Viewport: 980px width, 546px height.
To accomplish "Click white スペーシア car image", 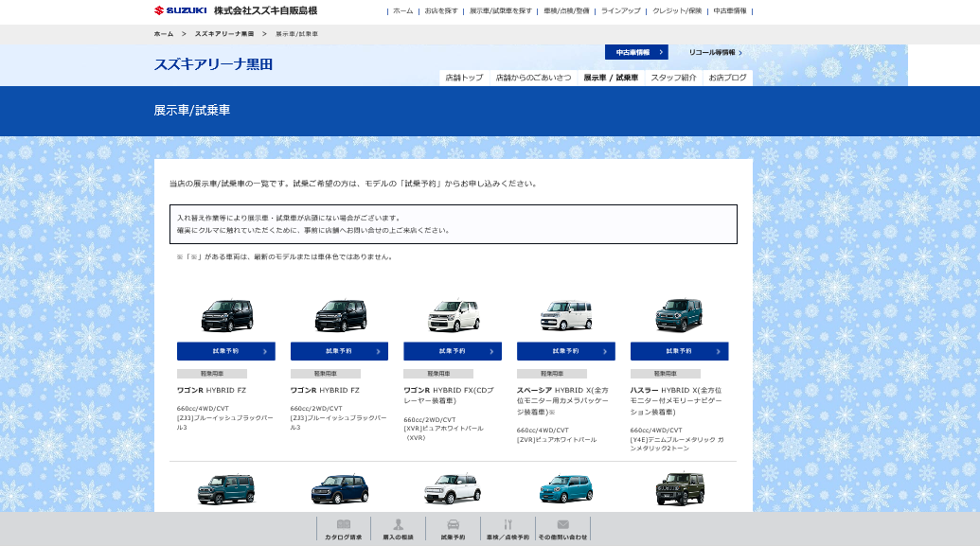I will [566, 315].
